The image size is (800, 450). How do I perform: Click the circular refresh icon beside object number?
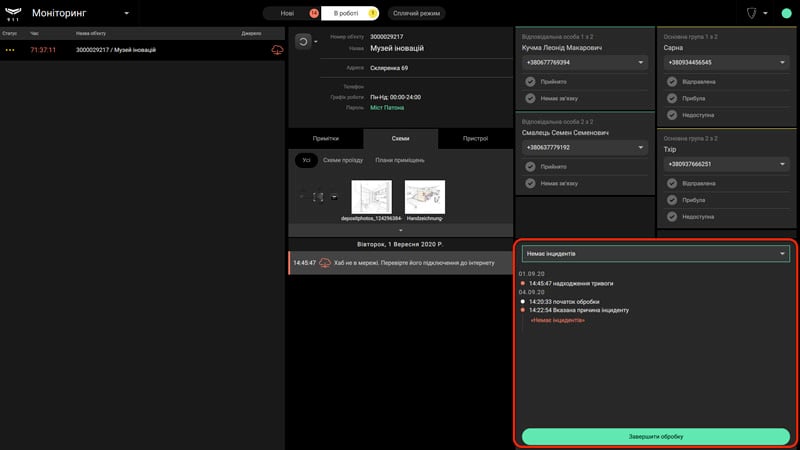[x=303, y=41]
